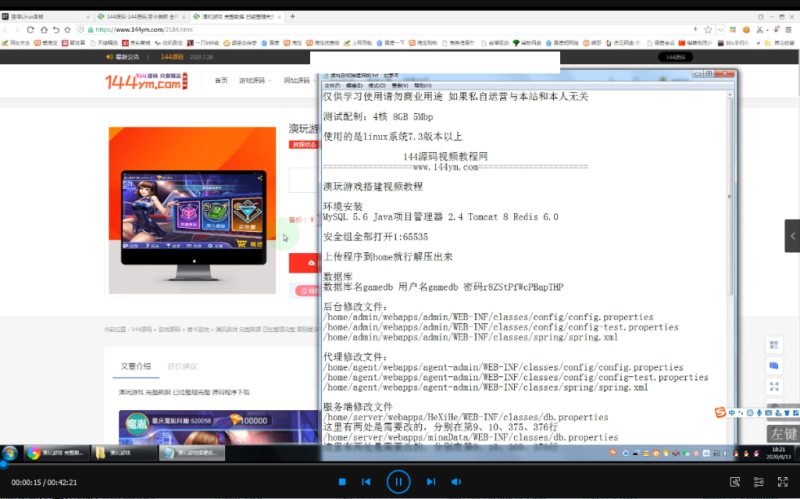
Task: Click the bookmark star at address bar right
Action: [708, 30]
